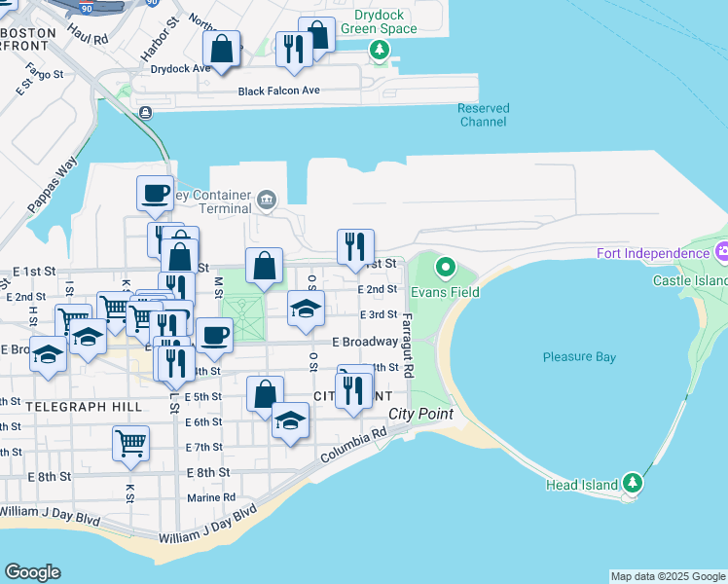Select the restaurant marker above Black Falcon Ave

pyautogui.click(x=294, y=48)
